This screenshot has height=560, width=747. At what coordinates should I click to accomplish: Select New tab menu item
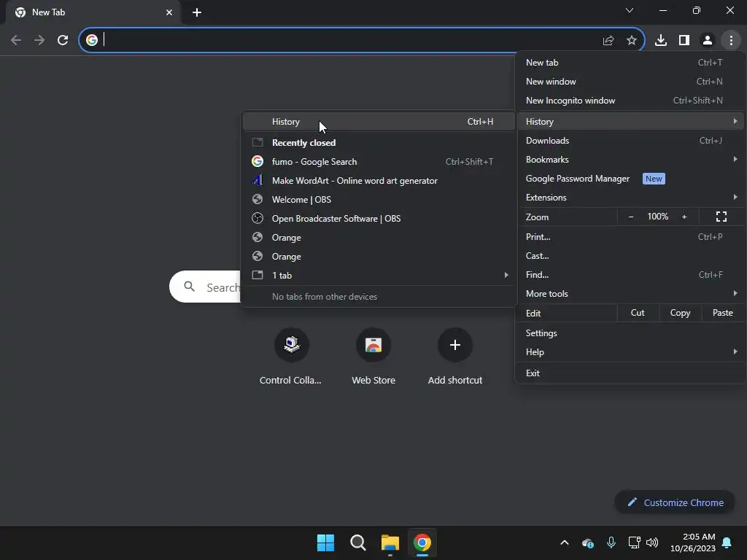[x=631, y=63]
